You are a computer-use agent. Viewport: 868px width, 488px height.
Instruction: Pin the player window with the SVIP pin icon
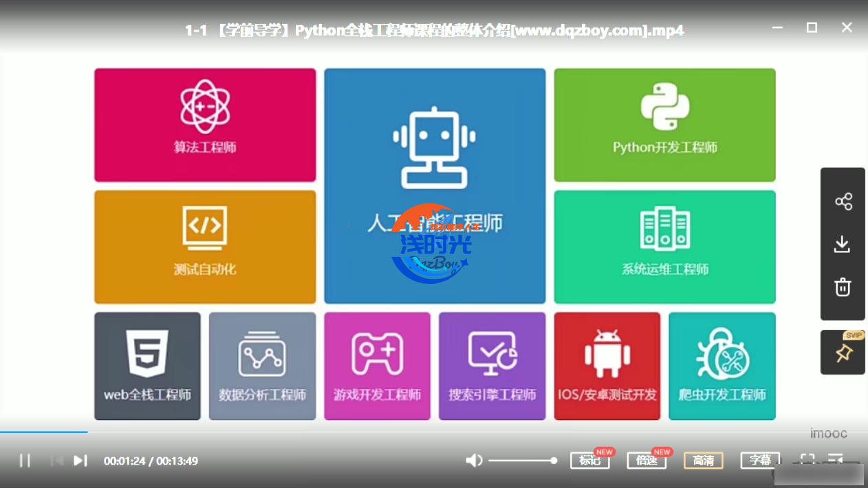pos(843,353)
